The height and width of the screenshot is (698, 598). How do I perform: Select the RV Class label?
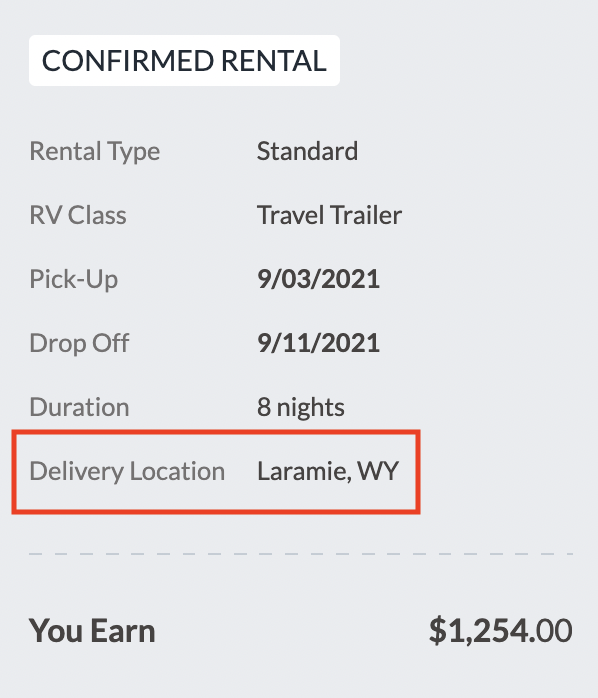coord(78,215)
